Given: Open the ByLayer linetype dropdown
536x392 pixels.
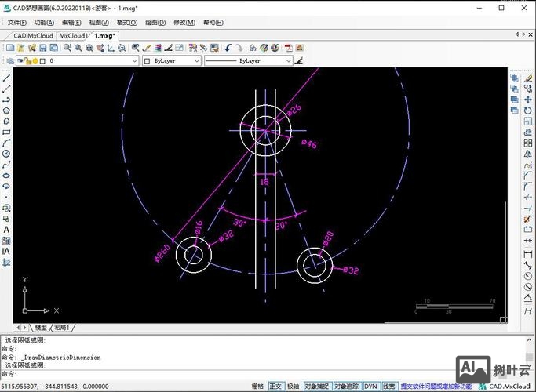Looking at the screenshot, I should 288,60.
